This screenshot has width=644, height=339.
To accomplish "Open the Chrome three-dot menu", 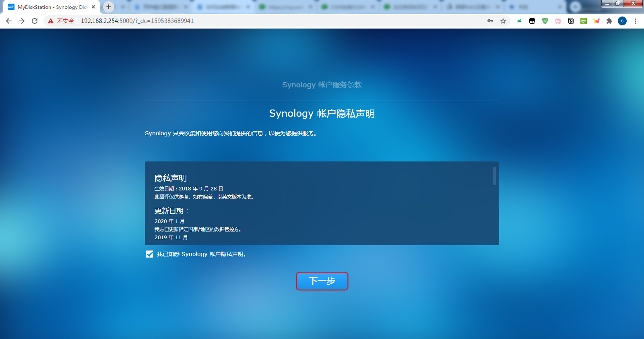I will [x=635, y=21].
